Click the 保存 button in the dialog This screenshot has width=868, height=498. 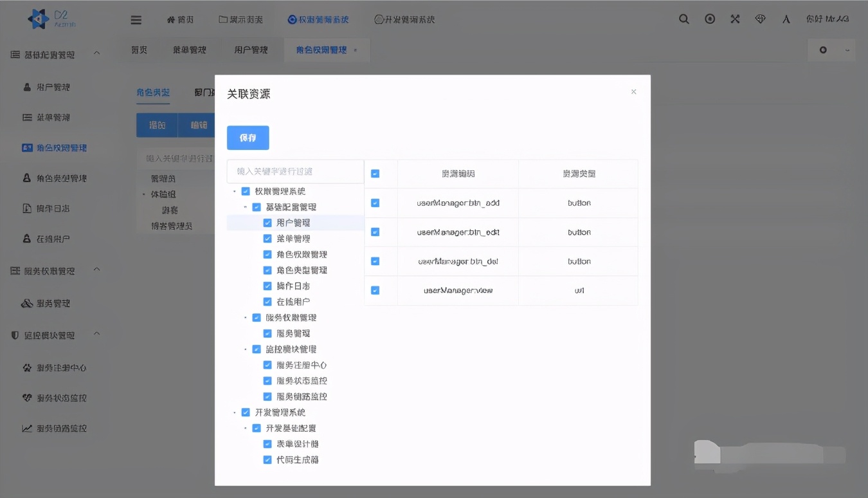coord(248,138)
